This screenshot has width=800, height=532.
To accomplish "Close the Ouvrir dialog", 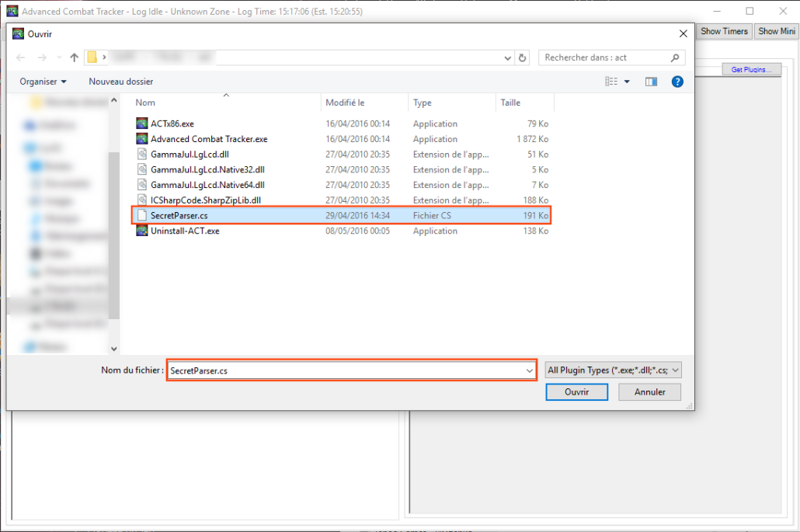I will pyautogui.click(x=683, y=33).
